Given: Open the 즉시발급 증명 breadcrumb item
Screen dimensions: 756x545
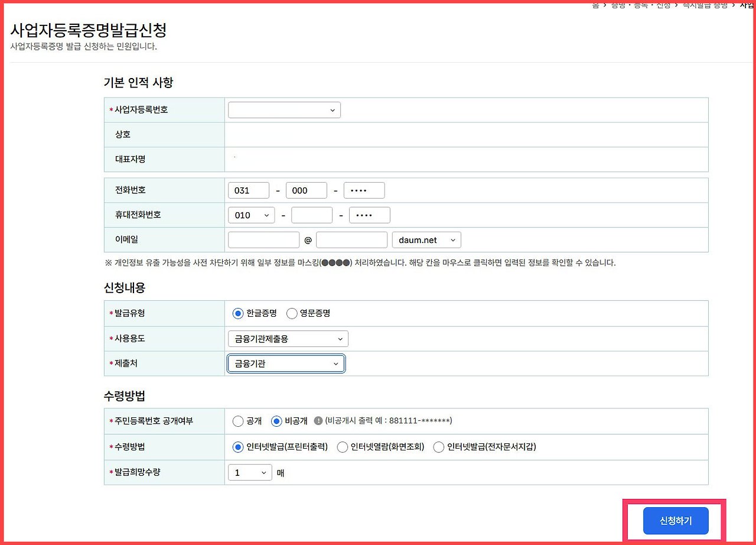Looking at the screenshot, I should 704,5.
